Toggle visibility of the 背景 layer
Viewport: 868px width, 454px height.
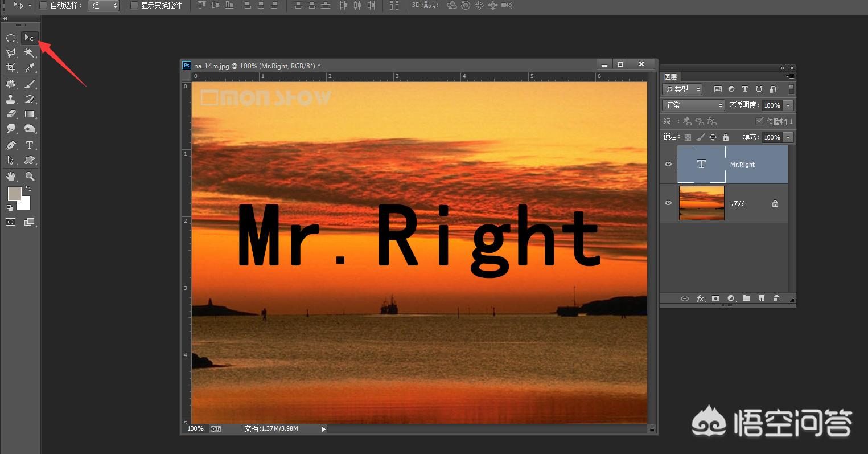point(668,203)
